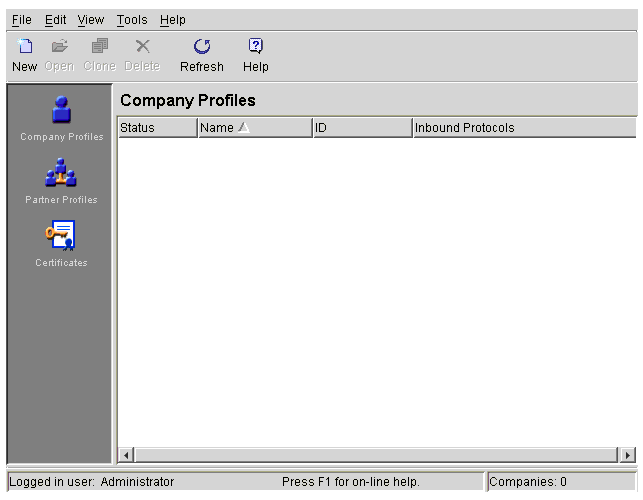Open the View menu
Screen dimensions: 643x500
[91, 20]
